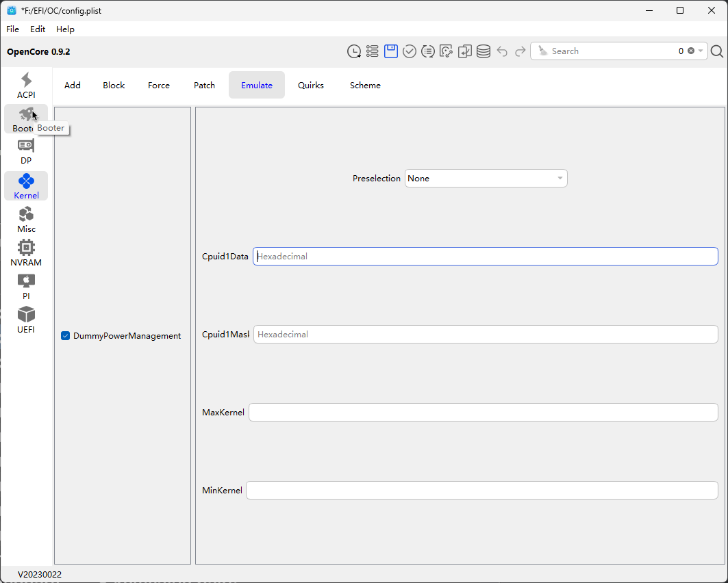
Task: Uncheck the DummyPowerManagement checkbox
Action: pos(66,336)
